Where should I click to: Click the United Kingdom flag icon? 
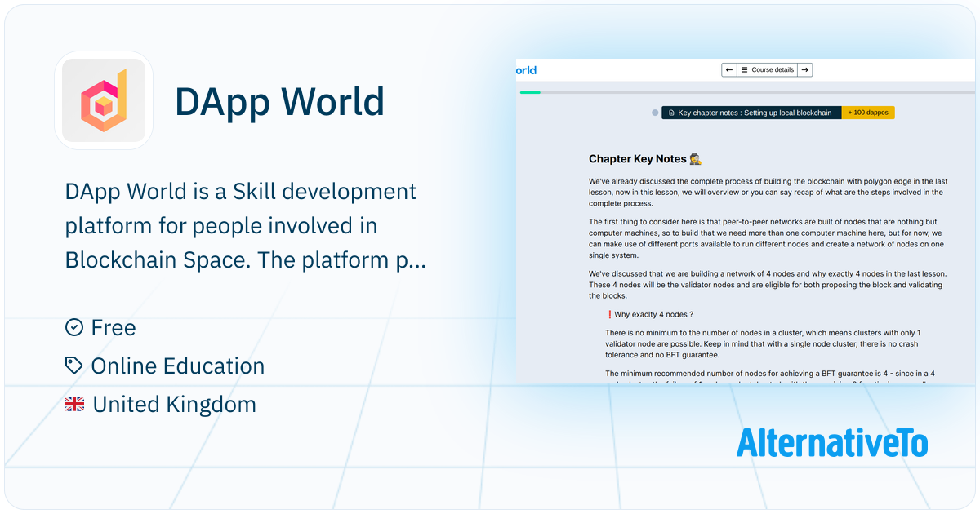click(x=74, y=404)
